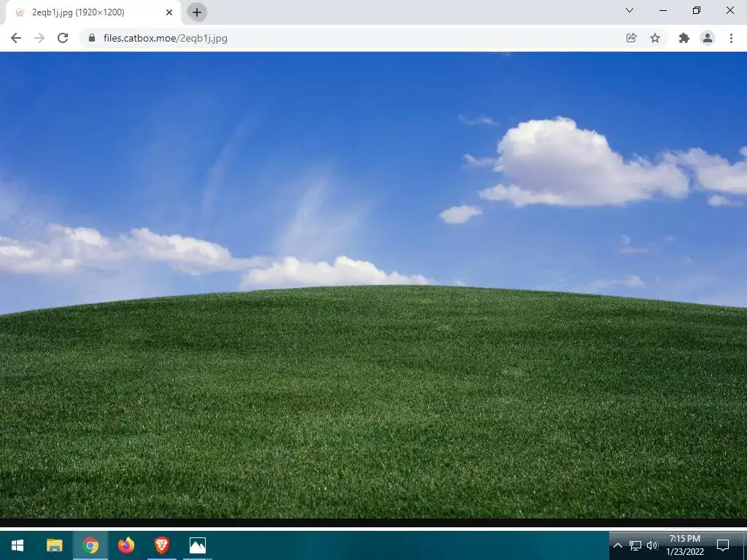Open the notification action center
747x560 pixels.
pyautogui.click(x=723, y=545)
